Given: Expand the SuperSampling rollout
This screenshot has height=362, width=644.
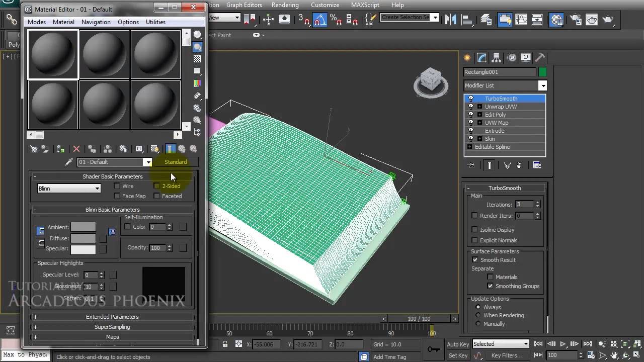Looking at the screenshot, I should pos(112,327).
